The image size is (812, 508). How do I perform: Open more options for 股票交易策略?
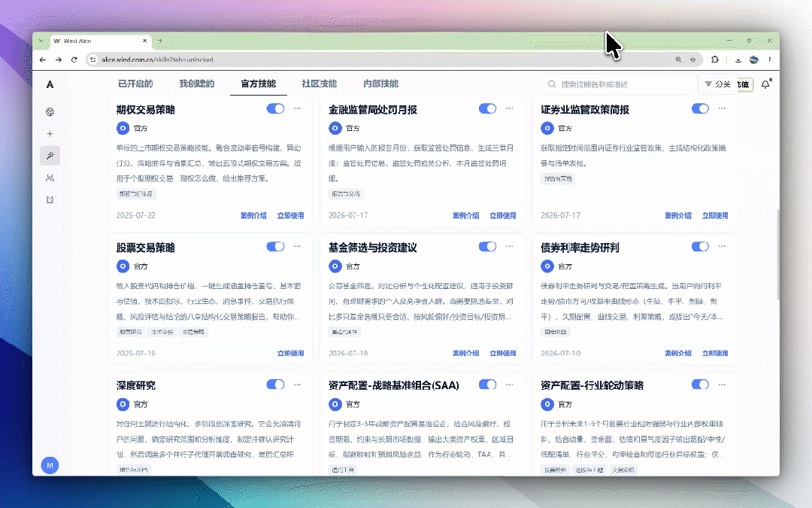[297, 246]
